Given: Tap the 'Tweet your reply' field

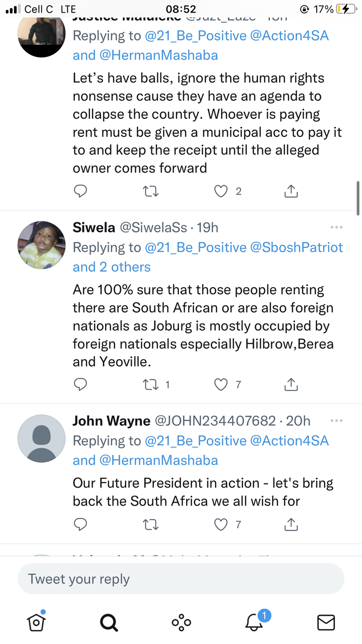Looking at the screenshot, I should 181,579.
